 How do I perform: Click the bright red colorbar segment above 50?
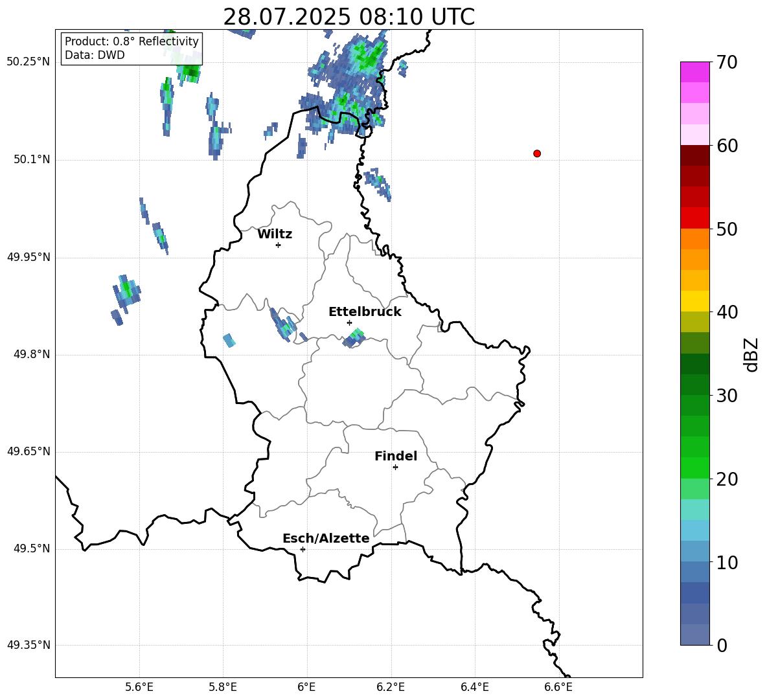point(695,218)
